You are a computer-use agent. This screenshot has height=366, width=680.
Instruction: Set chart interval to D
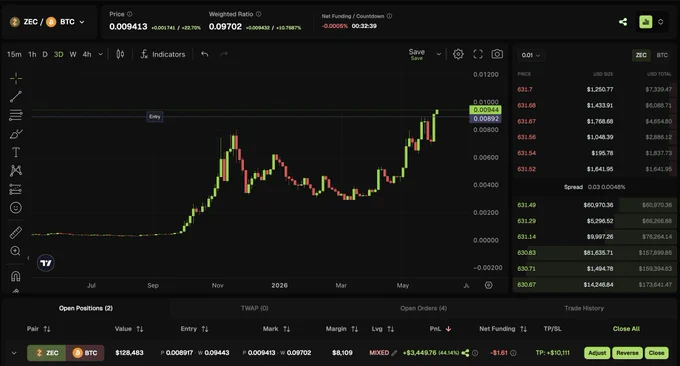(x=45, y=54)
